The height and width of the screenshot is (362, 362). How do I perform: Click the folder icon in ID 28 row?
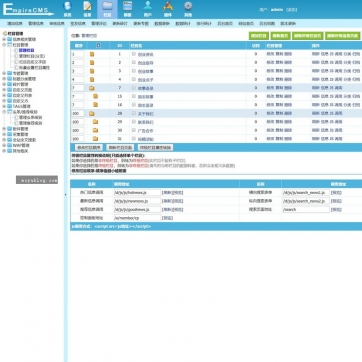pyautogui.click(x=92, y=113)
